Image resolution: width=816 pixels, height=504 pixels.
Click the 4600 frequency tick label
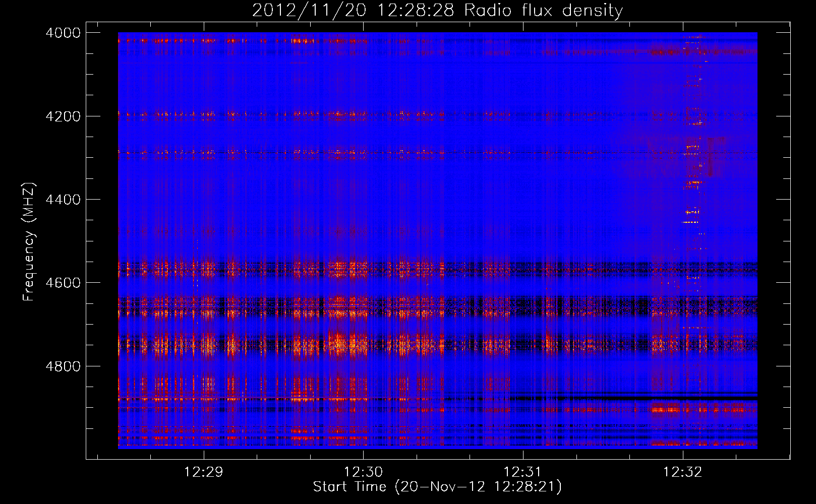(63, 283)
